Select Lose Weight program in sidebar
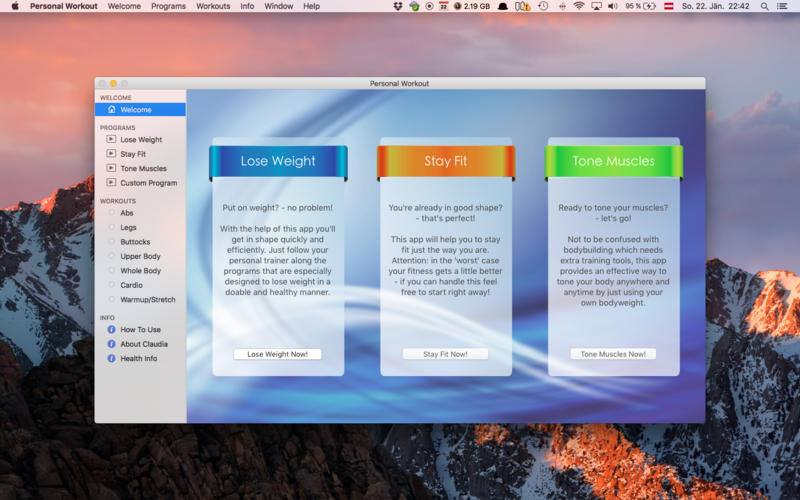The width and height of the screenshot is (800, 500). coord(141,139)
